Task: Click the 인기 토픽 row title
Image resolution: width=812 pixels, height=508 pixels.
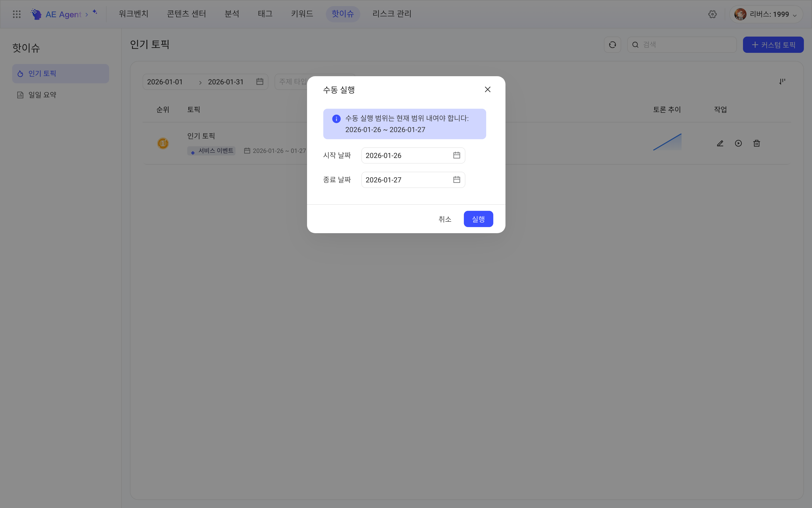Action: click(201, 136)
